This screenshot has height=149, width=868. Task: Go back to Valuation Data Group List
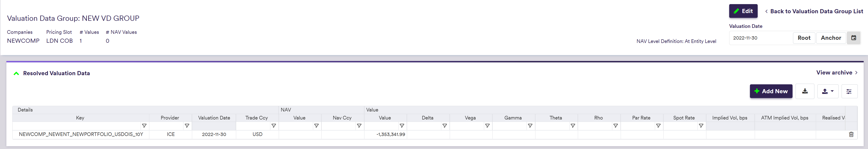coord(814,11)
